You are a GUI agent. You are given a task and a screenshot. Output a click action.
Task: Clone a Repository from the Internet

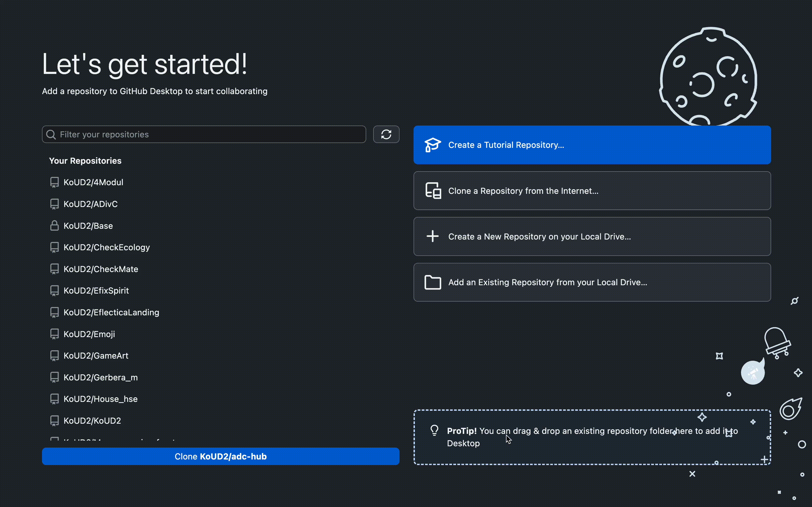coord(592,191)
